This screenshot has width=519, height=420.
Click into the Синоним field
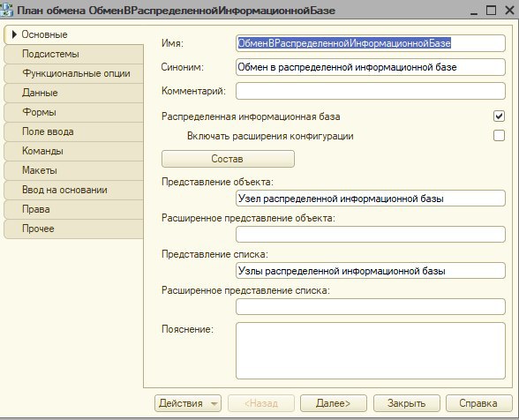point(371,67)
